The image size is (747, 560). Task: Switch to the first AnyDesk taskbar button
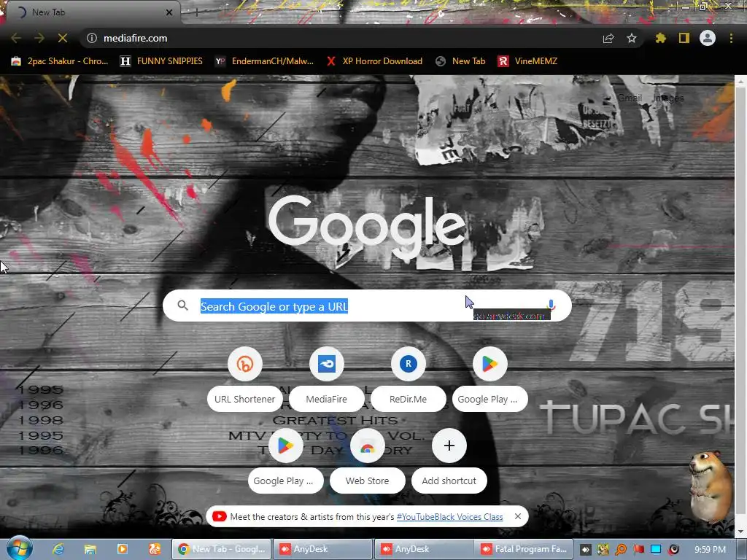pos(323,549)
